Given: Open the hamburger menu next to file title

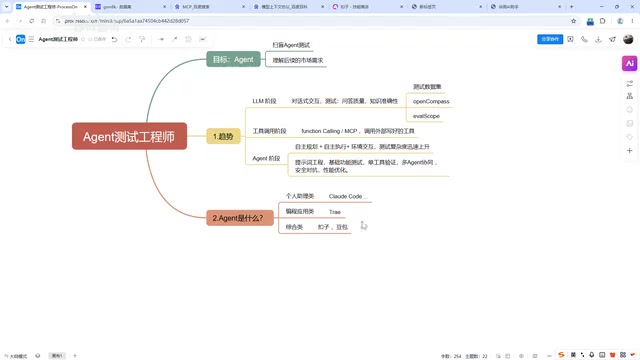Looking at the screenshot, I should (x=31, y=39).
